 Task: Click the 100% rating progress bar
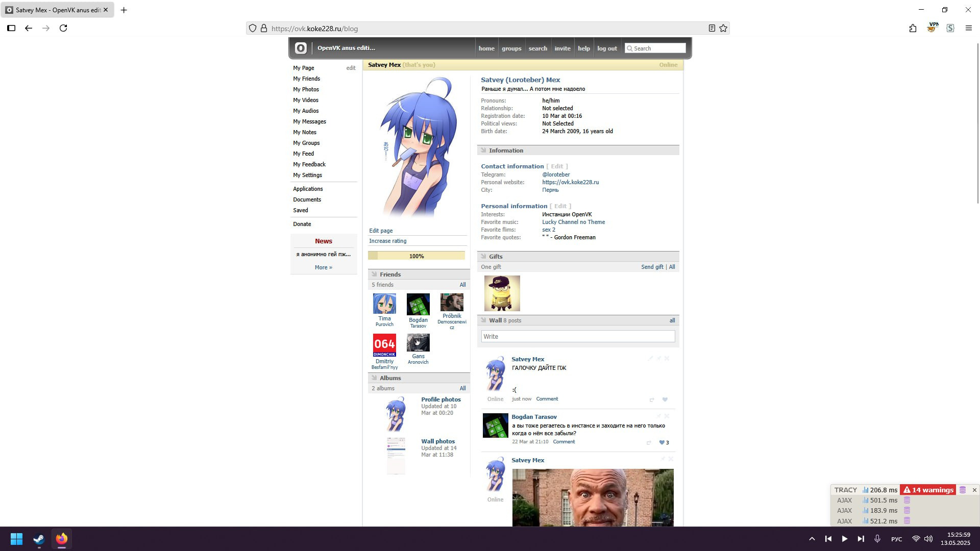(416, 256)
